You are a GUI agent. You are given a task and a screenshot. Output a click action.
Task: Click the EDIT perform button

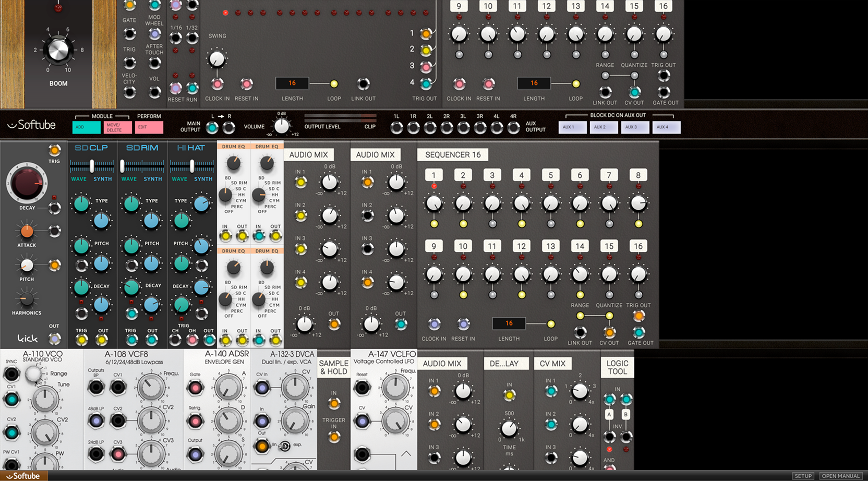[x=149, y=127]
